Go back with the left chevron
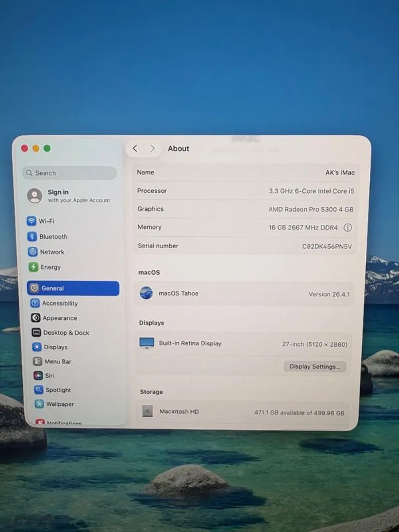 [x=135, y=149]
